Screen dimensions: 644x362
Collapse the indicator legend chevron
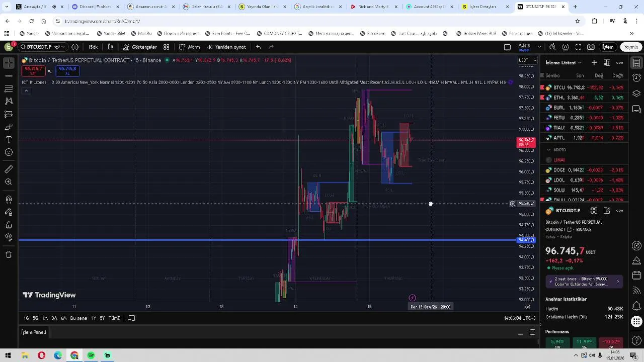(26, 90)
